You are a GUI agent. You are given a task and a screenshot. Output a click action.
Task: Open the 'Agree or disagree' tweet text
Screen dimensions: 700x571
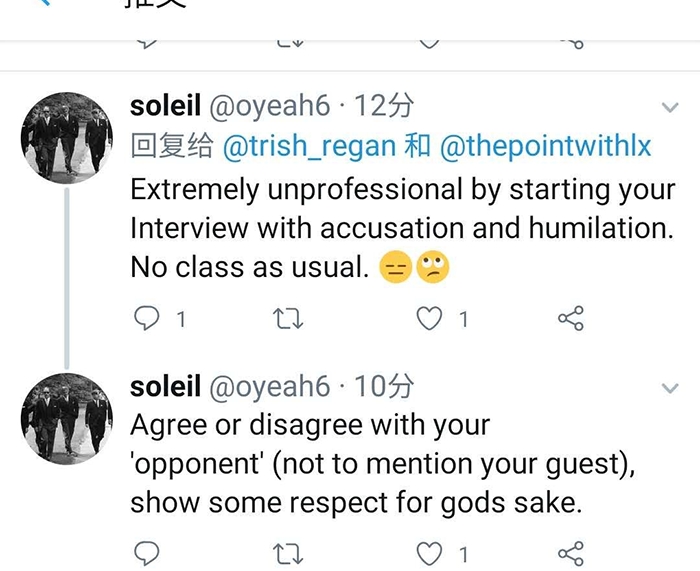[x=380, y=464]
